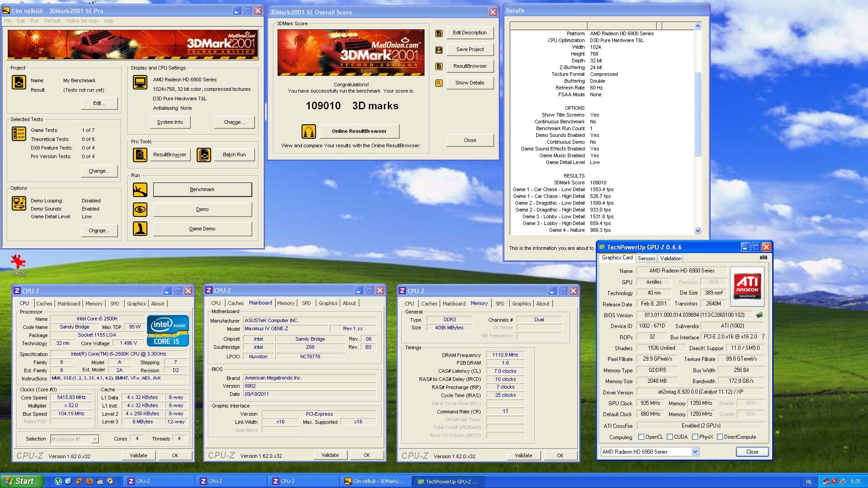Click the DRAM Frequency value field
This screenshot has width=868, height=488.
pos(505,355)
